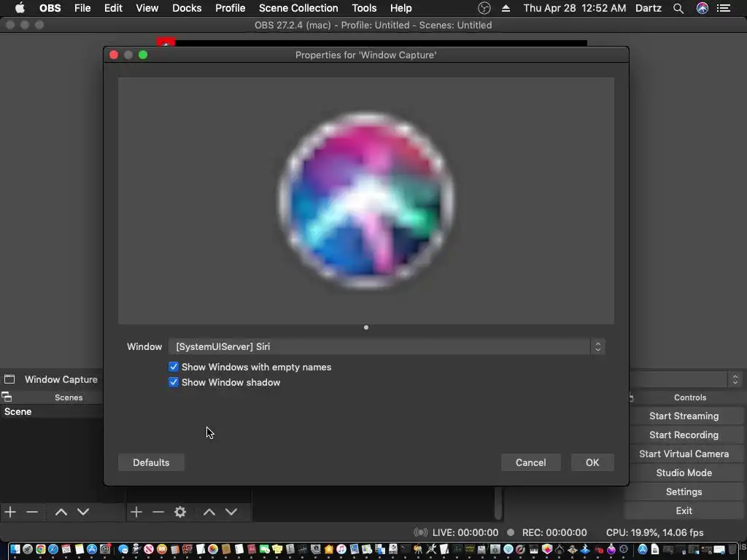Viewport: 747px width, 560px height.
Task: Click Start Streaming in Controls
Action: [x=684, y=416]
